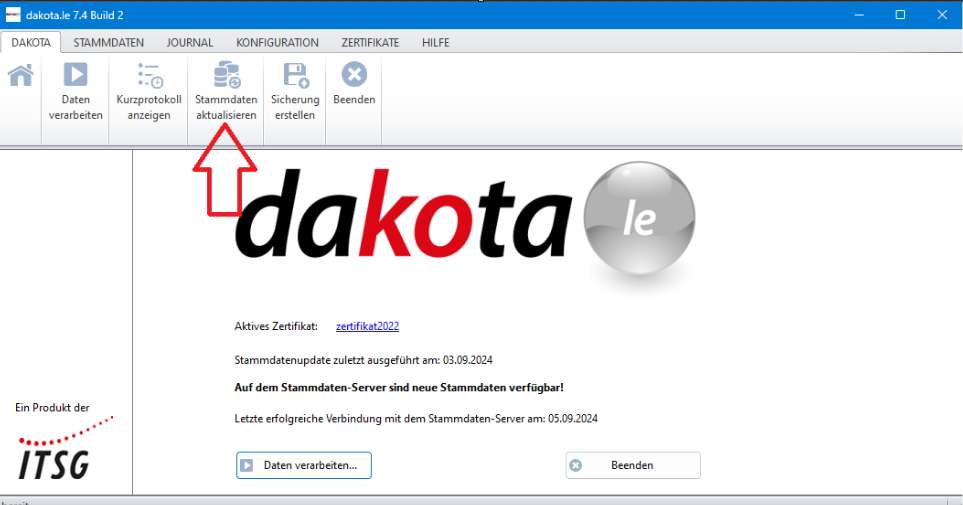This screenshot has height=505, width=963.
Task: Click the last server connection date 05.09.2024
Action: point(572,418)
